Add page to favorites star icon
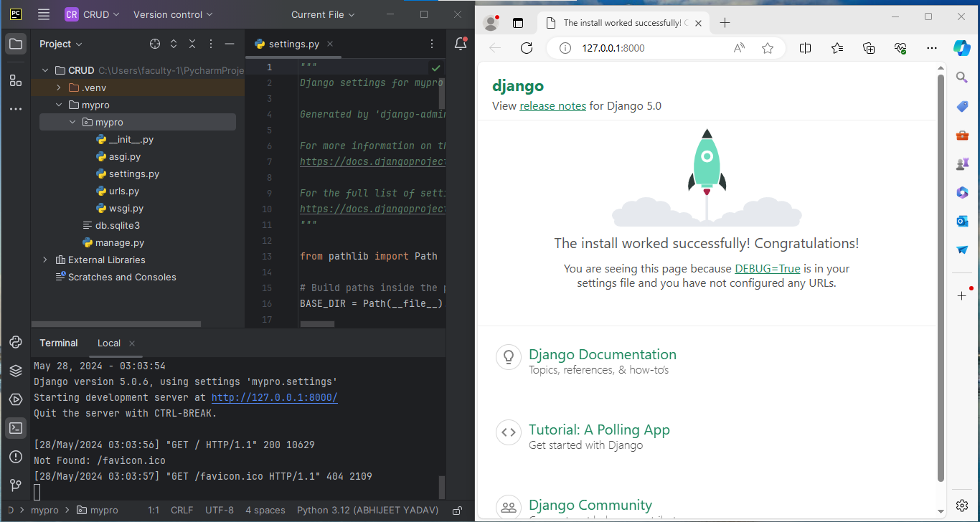The image size is (980, 522). point(768,48)
